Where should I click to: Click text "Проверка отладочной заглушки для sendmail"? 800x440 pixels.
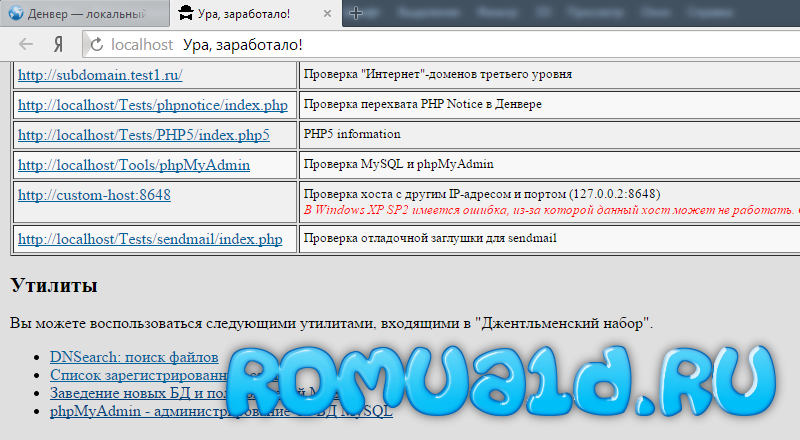pos(430,238)
